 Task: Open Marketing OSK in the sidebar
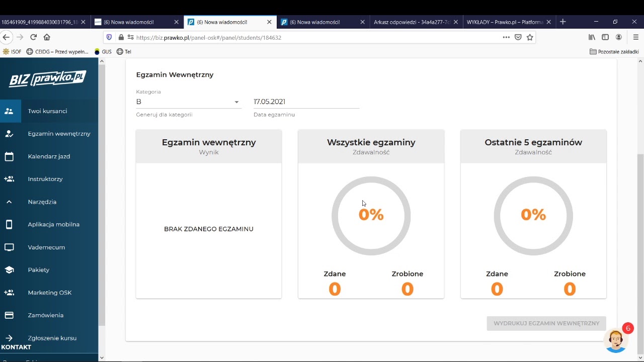coord(49,293)
